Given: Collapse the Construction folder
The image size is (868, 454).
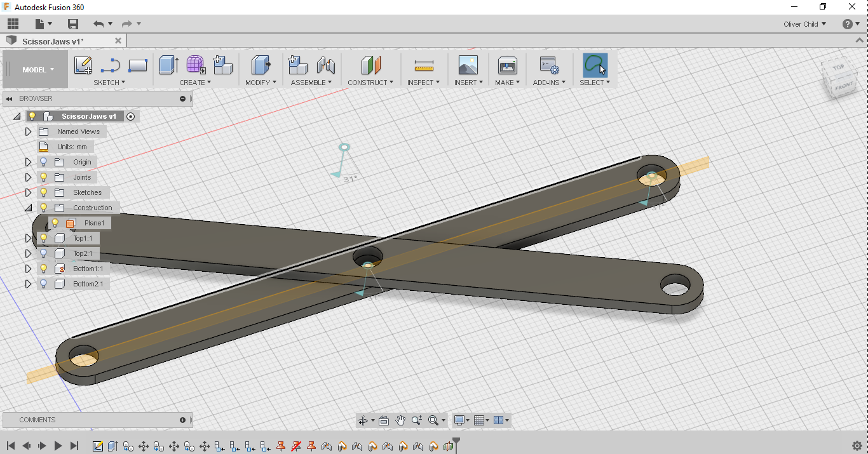Looking at the screenshot, I should (28, 208).
